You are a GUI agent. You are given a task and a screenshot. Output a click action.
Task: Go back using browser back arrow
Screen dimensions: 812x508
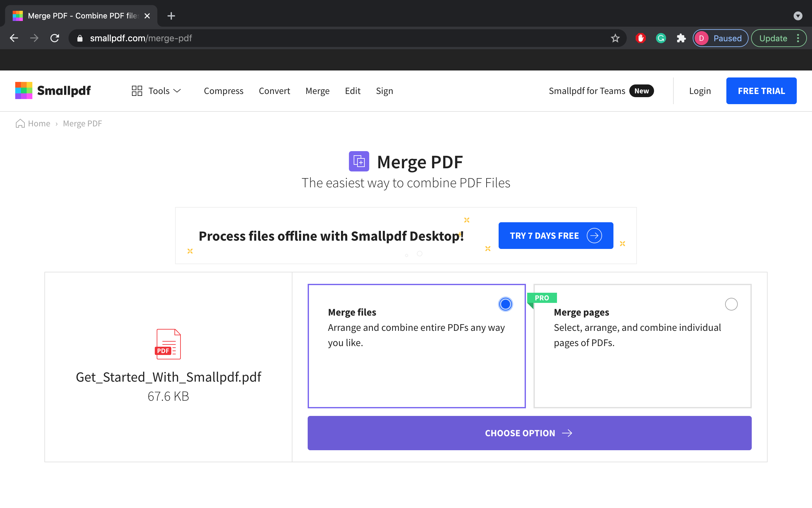pyautogui.click(x=14, y=38)
